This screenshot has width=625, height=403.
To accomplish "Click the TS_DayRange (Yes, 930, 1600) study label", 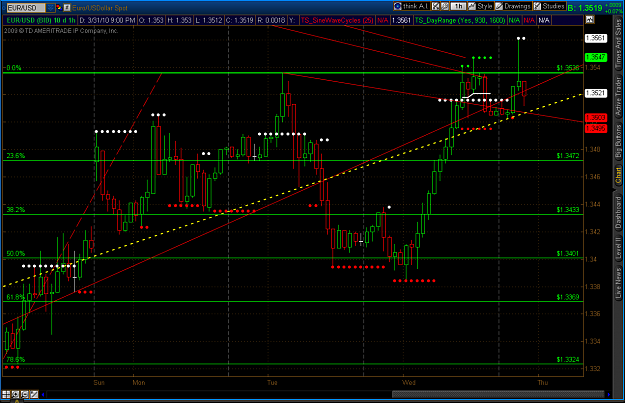I will click(x=460, y=20).
